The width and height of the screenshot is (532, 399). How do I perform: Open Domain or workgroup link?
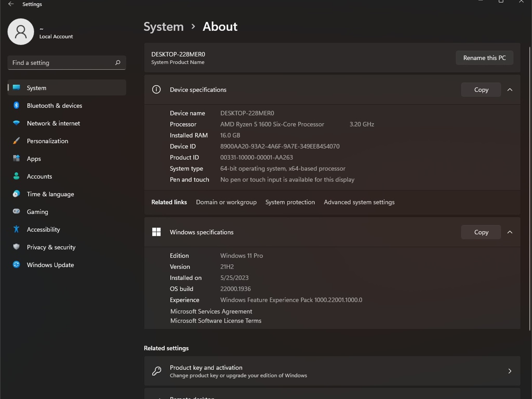point(226,202)
